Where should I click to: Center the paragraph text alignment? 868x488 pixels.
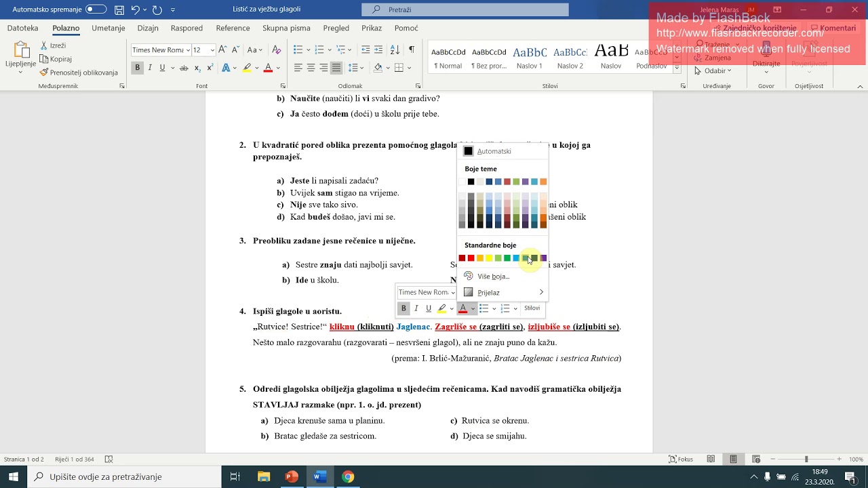tap(311, 68)
